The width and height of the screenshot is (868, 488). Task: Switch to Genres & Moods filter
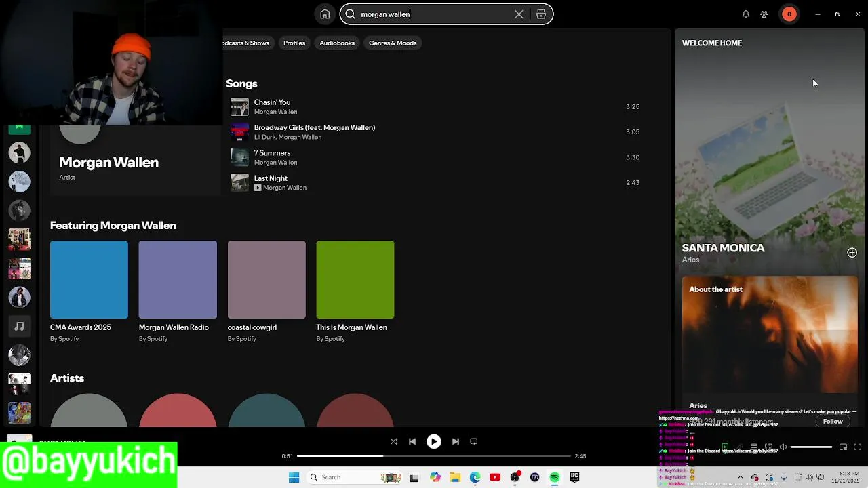(x=393, y=43)
